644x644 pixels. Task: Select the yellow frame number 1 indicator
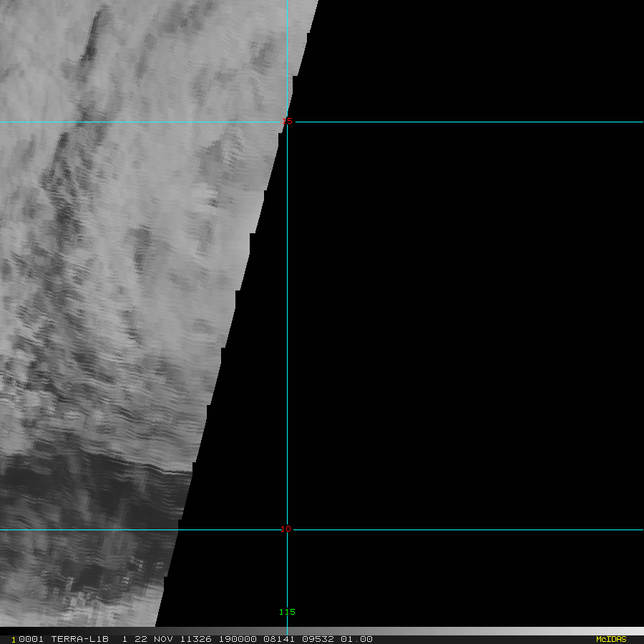(x=13, y=640)
